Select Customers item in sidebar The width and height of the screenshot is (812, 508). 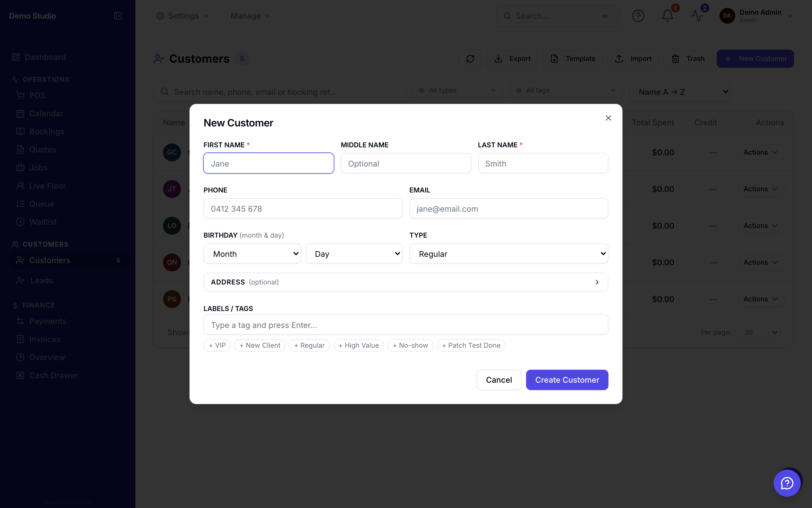coord(69,260)
